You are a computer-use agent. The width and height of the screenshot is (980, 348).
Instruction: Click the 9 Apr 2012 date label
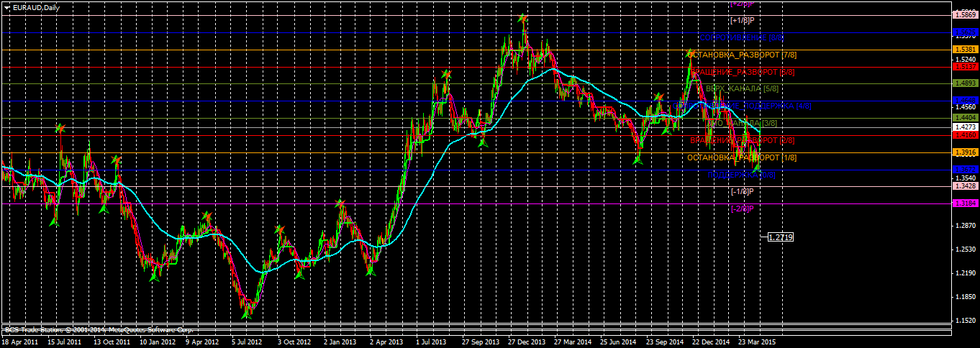[x=202, y=342]
